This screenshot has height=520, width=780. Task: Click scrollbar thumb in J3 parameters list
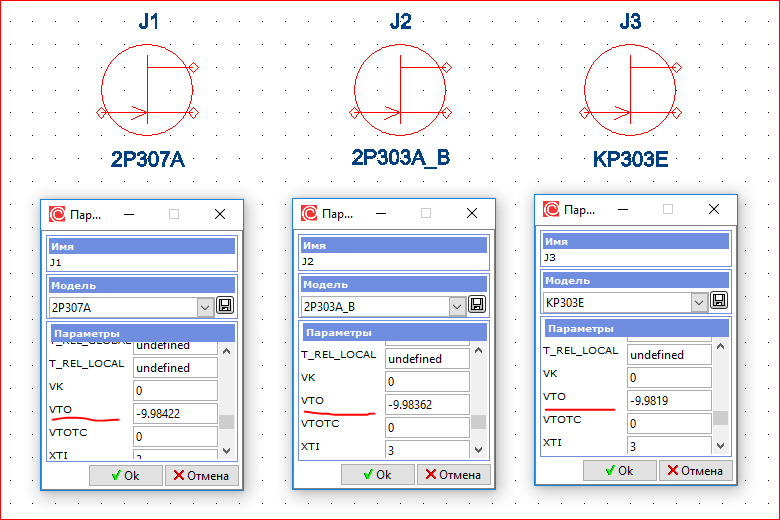pos(721,417)
